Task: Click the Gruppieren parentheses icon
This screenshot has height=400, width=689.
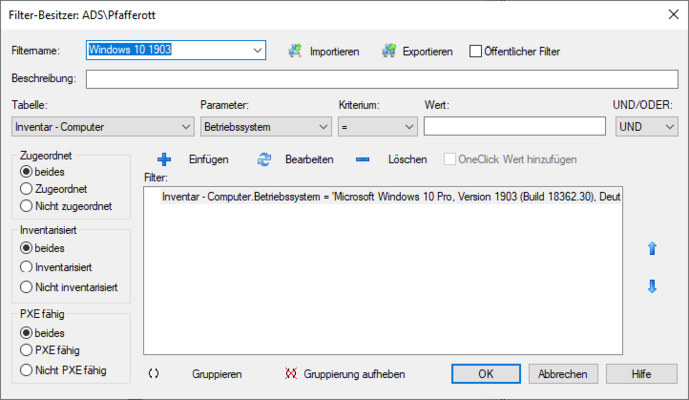Action: coord(154,374)
